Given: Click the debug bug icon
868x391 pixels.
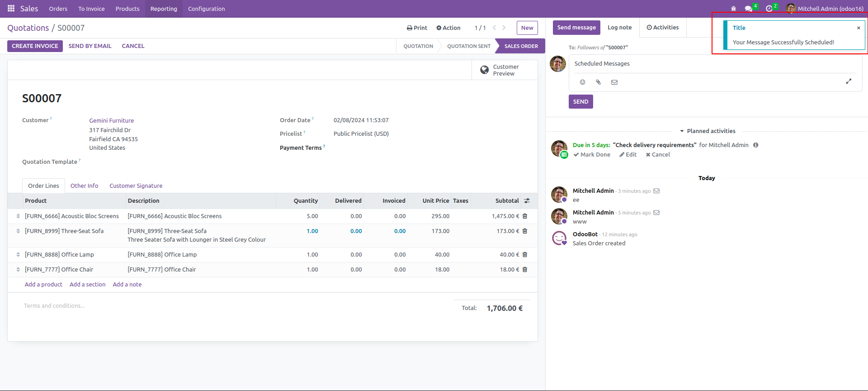Looking at the screenshot, I should [x=733, y=9].
